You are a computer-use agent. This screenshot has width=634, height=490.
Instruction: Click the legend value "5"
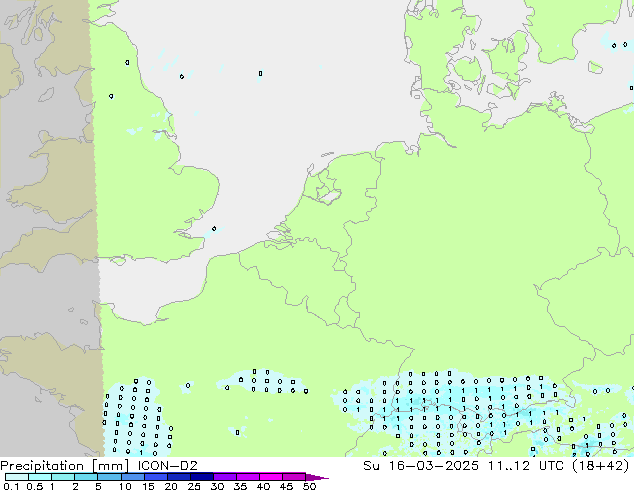pos(98,486)
